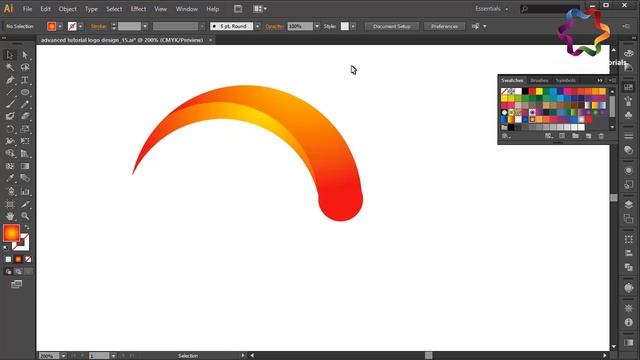Delete swatch with trash icon in Swatches panel
Image resolution: width=640 pixels, height=360 pixels.
(601, 136)
